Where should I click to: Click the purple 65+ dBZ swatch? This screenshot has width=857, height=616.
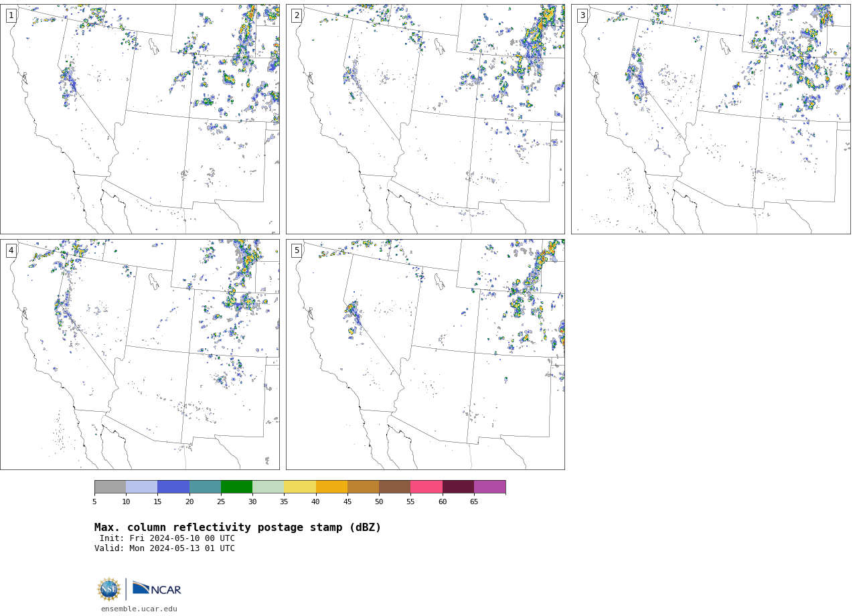490,487
